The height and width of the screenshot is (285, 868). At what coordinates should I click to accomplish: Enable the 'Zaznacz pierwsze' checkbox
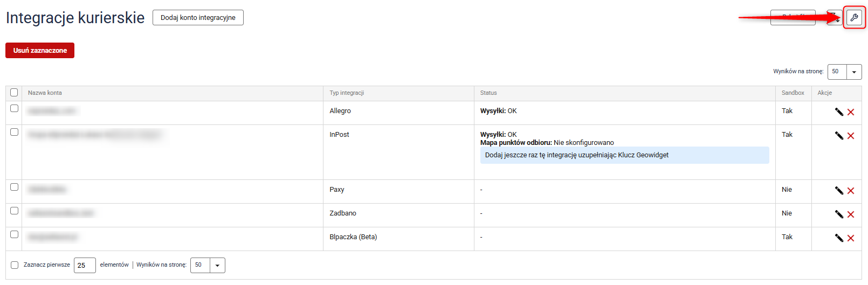pos(15,265)
